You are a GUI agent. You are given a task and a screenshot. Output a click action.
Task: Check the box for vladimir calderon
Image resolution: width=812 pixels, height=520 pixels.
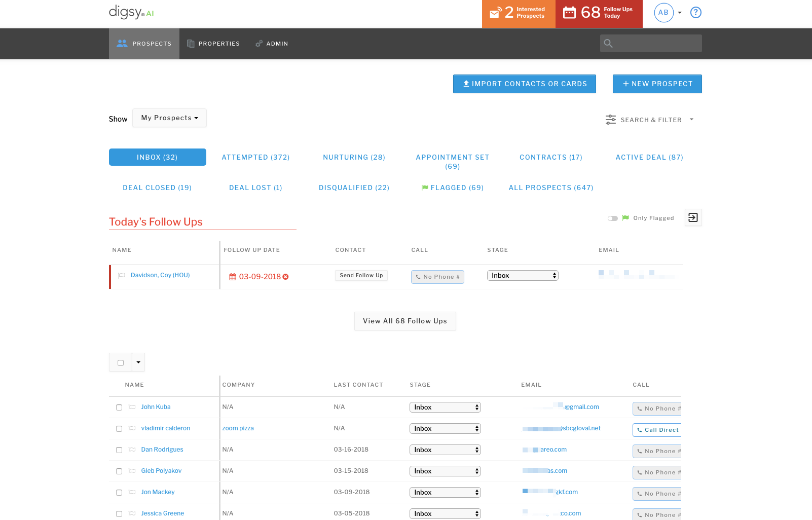point(119,429)
